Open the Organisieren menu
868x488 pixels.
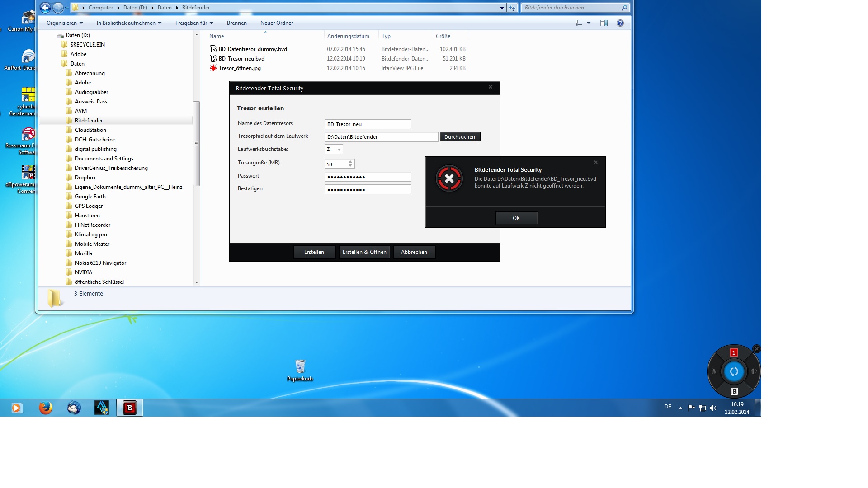click(65, 23)
